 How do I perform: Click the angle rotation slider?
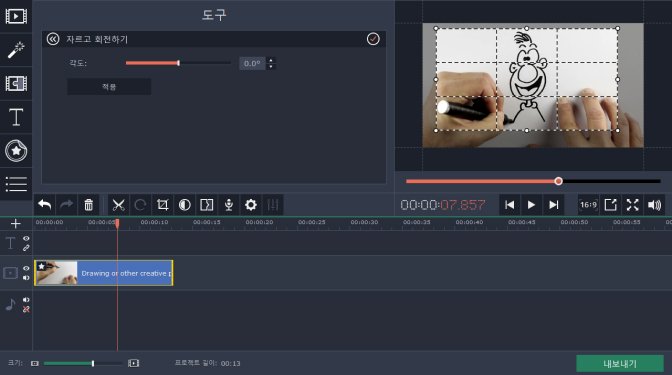click(178, 63)
